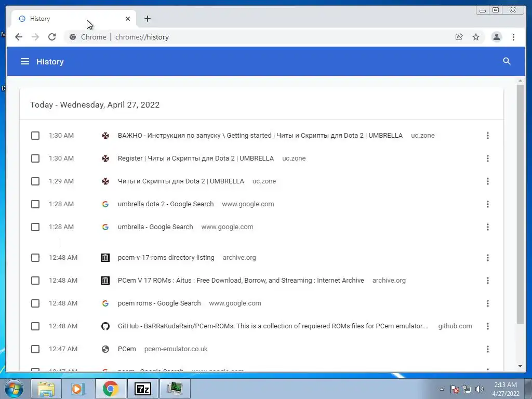
Task: Open the ВАЖНО Getting started history link
Action: 260,136
